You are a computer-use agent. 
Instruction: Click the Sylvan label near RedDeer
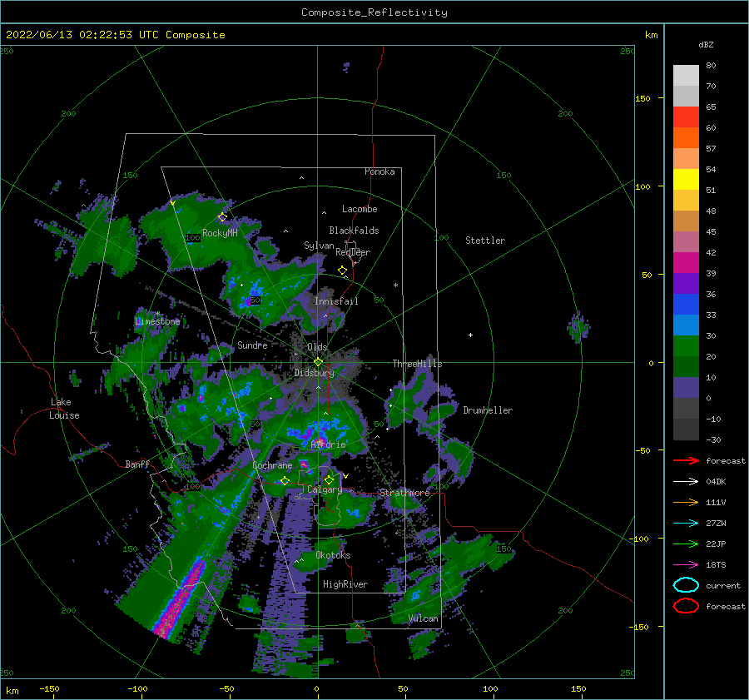point(319,246)
